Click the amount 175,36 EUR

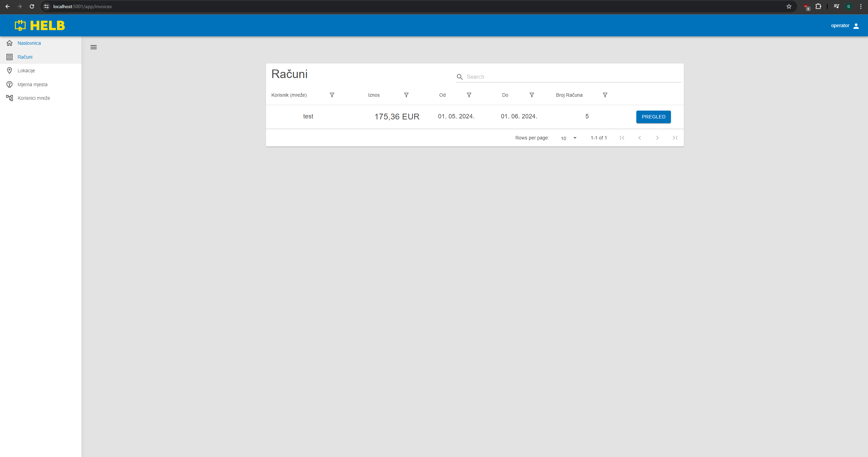[x=397, y=117]
